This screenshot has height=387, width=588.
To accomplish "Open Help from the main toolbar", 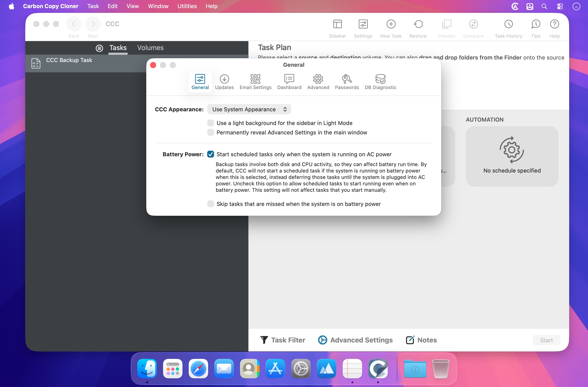I will point(554,24).
